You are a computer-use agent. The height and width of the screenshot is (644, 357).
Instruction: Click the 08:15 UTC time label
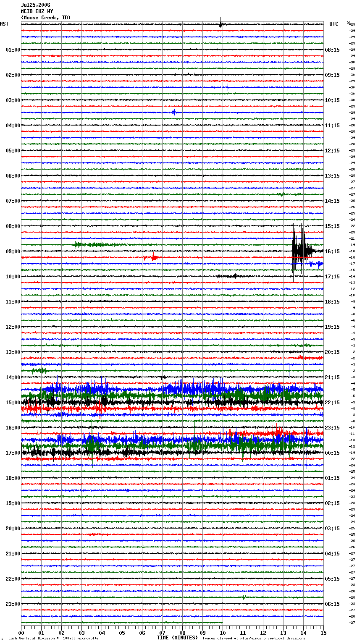point(332,50)
